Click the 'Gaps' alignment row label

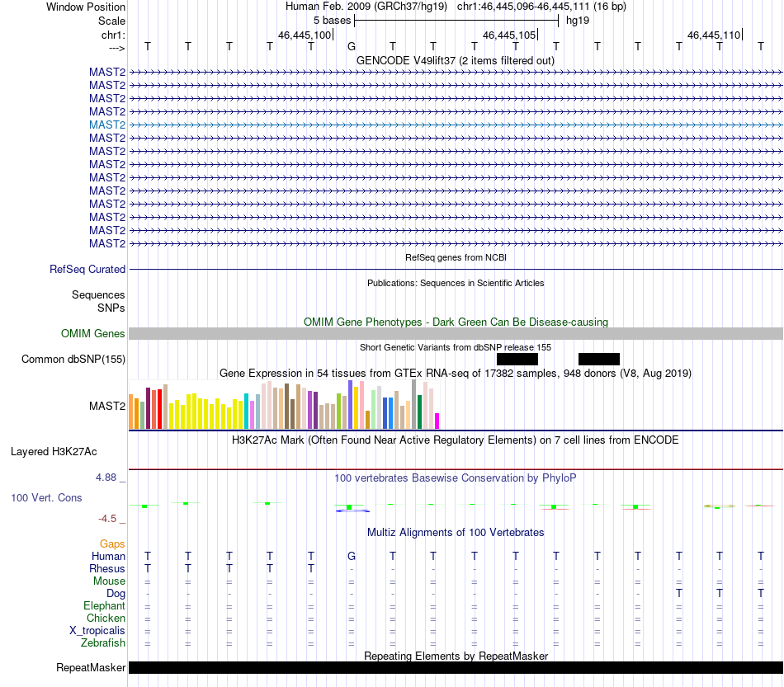(112, 543)
